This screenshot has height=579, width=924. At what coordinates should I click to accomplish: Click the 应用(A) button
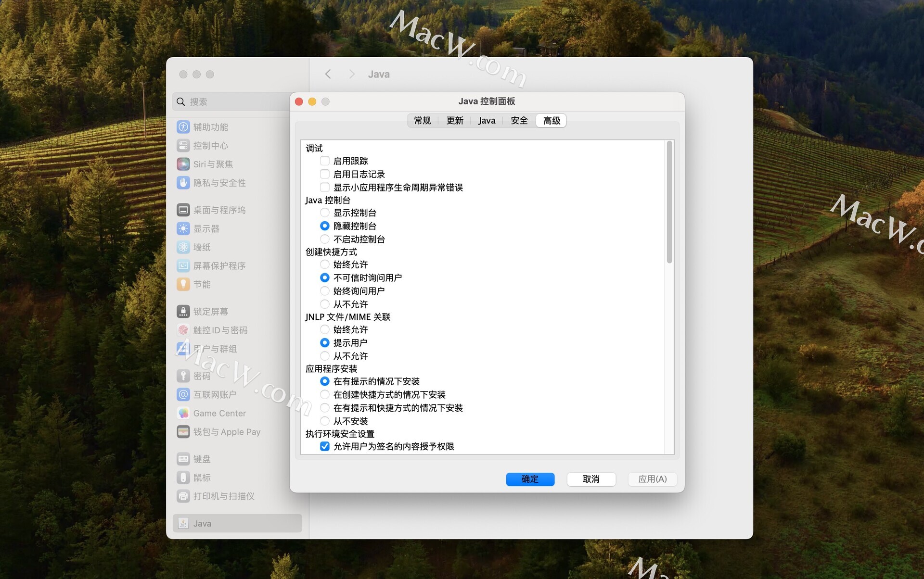[652, 479]
